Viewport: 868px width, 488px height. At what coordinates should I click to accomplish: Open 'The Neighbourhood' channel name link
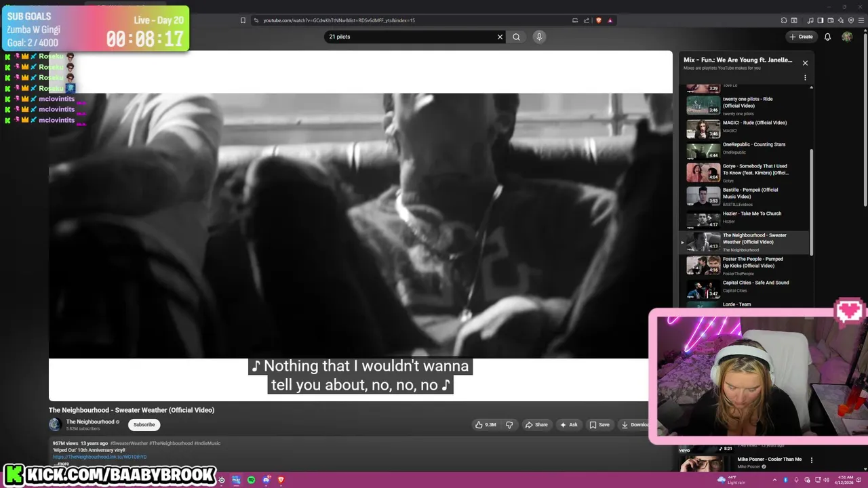click(90, 422)
